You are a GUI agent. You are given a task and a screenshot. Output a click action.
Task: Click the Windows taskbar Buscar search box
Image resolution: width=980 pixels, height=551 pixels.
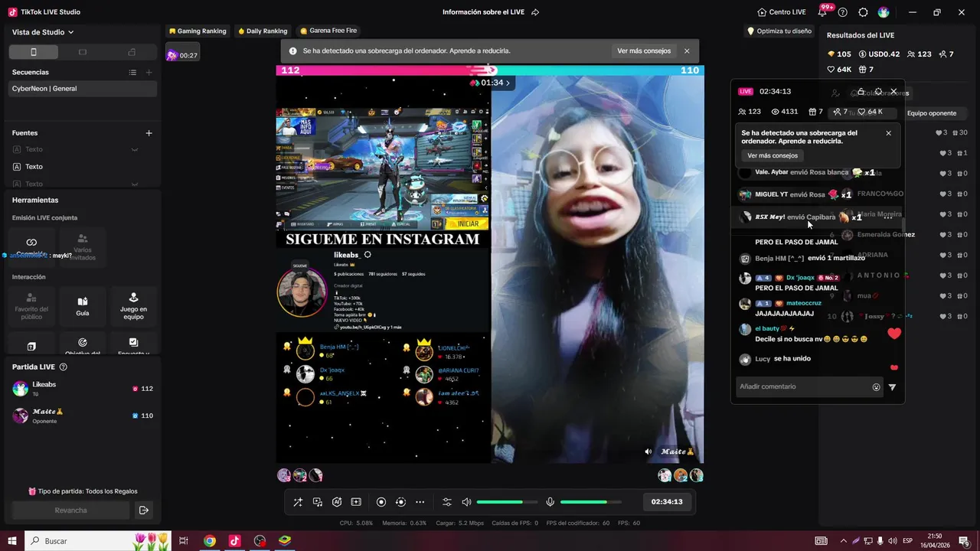coord(98,541)
